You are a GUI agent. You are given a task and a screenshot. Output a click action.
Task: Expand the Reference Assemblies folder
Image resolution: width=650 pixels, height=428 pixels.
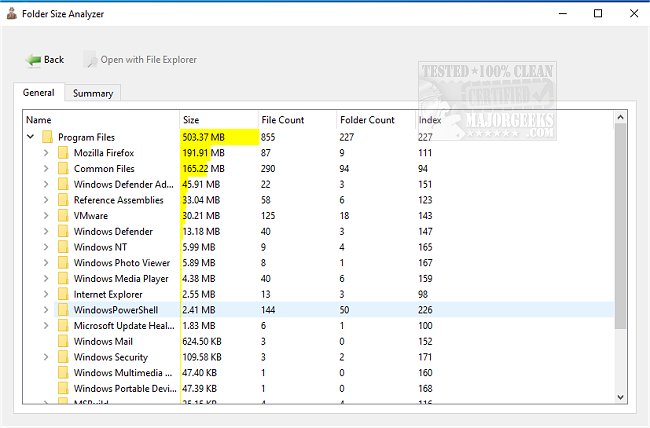click(x=46, y=200)
